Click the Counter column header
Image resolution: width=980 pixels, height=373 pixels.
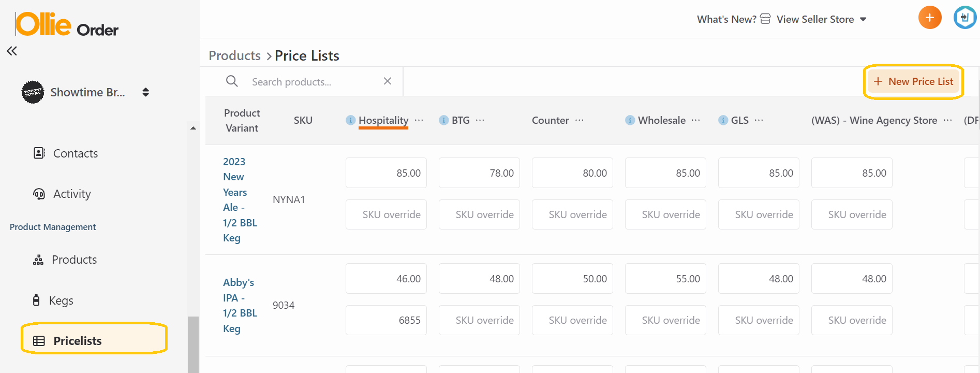[x=550, y=120]
